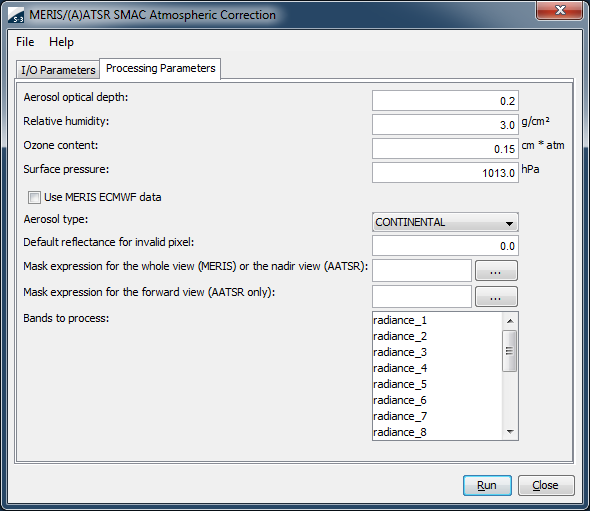Click the band list scroll down arrow
Image resolution: width=590 pixels, height=511 pixels.
[x=510, y=432]
